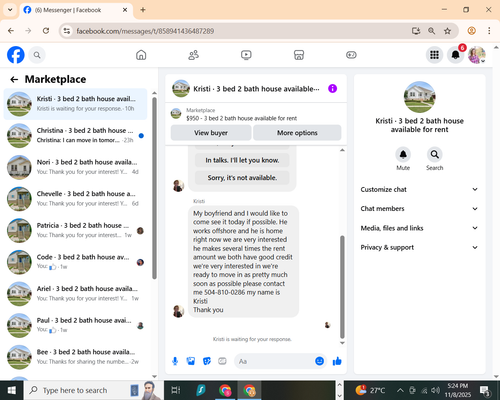Open the Windows Start menu
Screen dimensions: 500x400
pyautogui.click(x=11, y=390)
